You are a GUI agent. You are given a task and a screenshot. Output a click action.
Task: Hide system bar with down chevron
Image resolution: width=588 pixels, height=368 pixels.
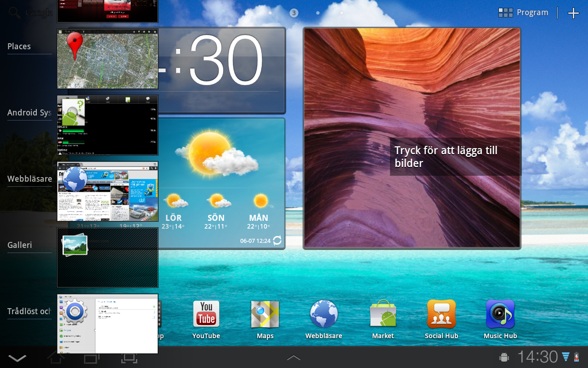pos(17,358)
